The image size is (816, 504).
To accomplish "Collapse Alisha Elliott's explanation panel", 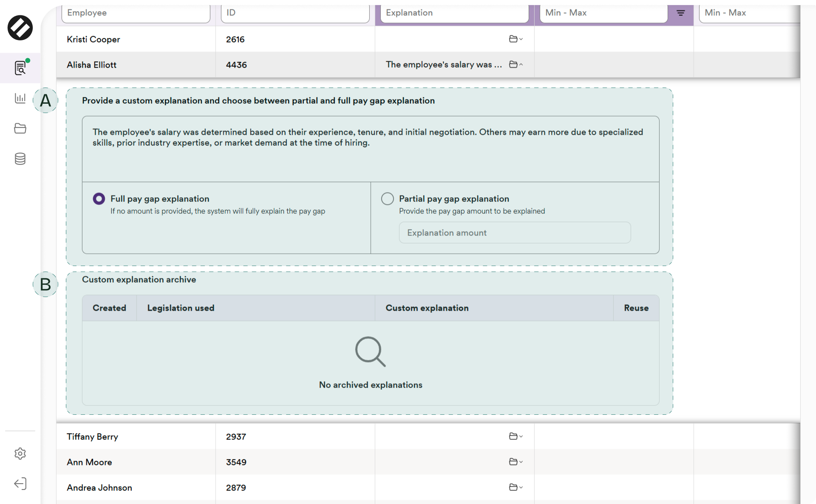I will click(516, 65).
